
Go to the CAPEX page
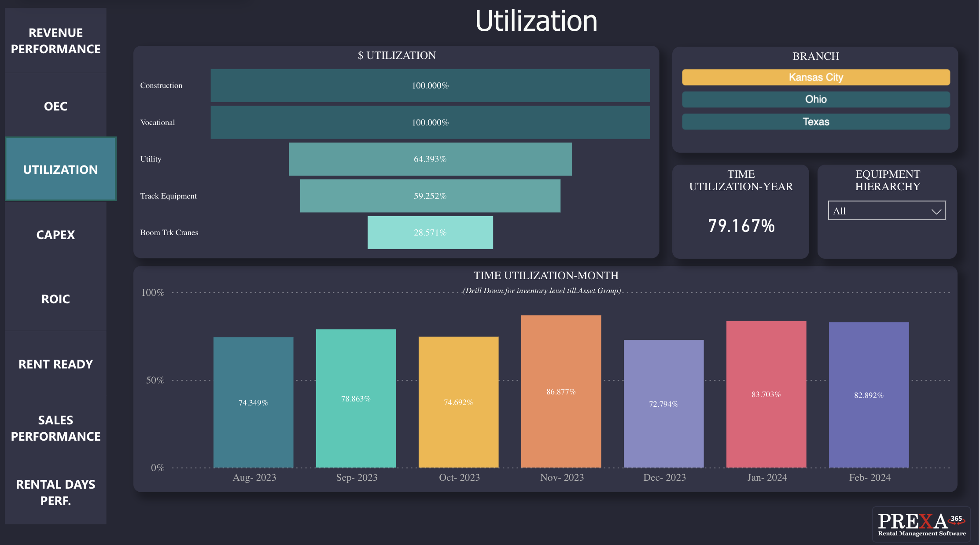pos(55,235)
